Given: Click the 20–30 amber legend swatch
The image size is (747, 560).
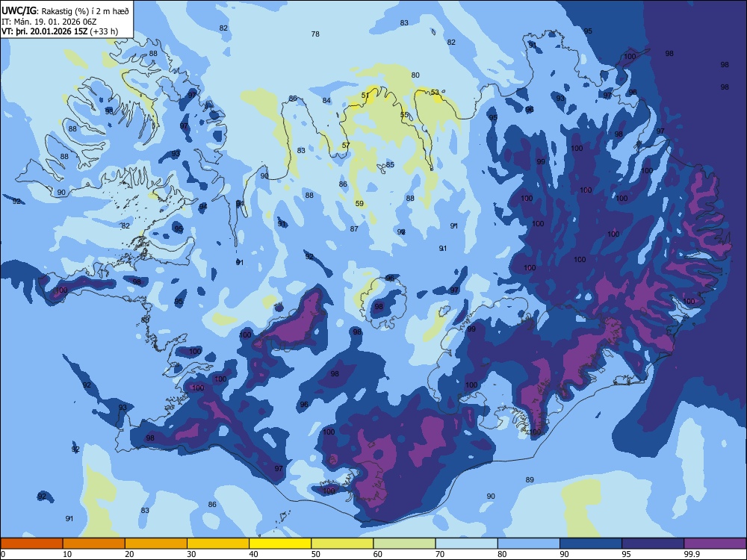Looking at the screenshot, I should (x=156, y=544).
